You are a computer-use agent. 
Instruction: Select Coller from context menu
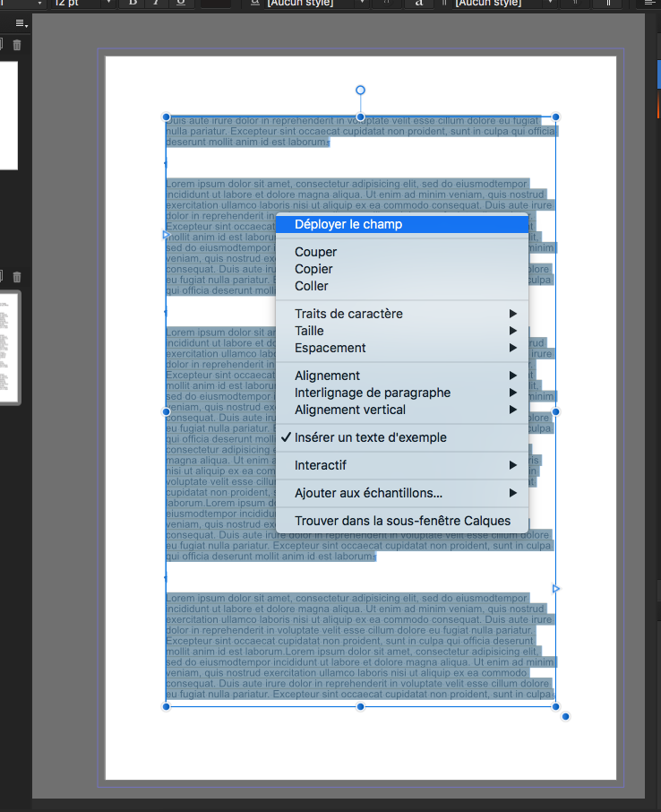click(402, 286)
